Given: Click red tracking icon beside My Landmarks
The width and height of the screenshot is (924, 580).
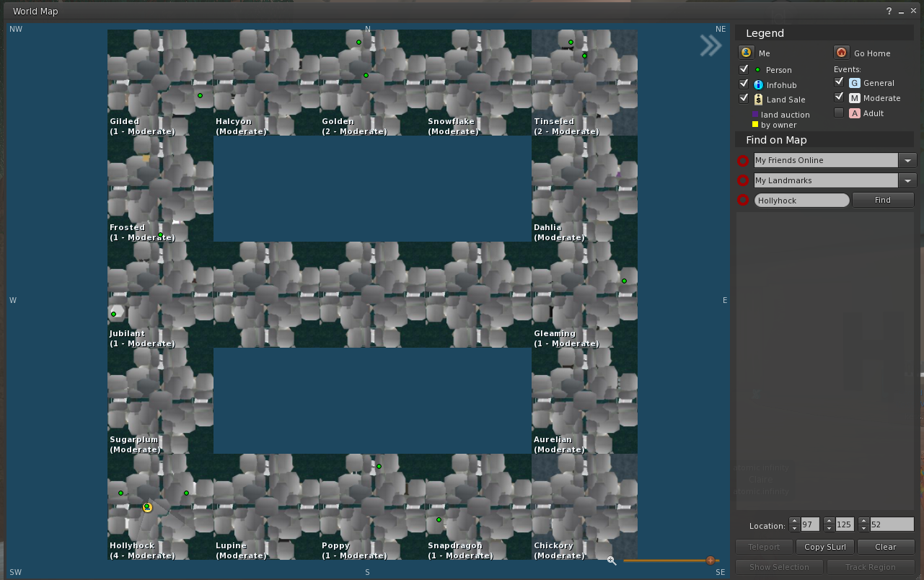Looking at the screenshot, I should click(743, 180).
